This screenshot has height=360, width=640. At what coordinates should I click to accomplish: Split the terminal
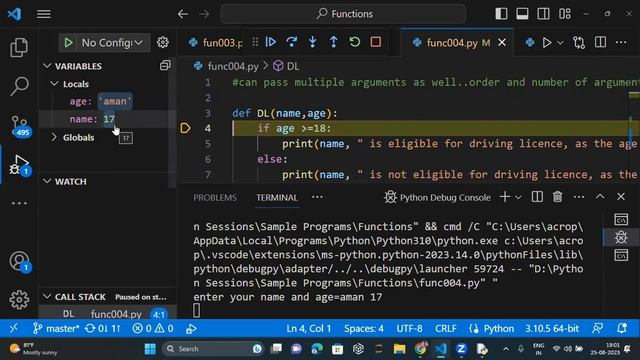[x=537, y=197]
